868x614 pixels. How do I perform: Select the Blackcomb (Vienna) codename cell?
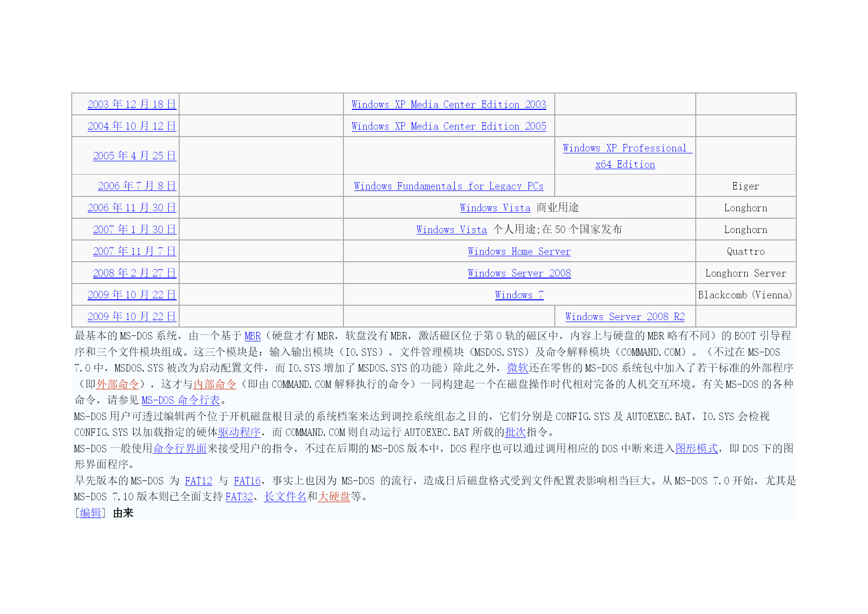pos(746,295)
